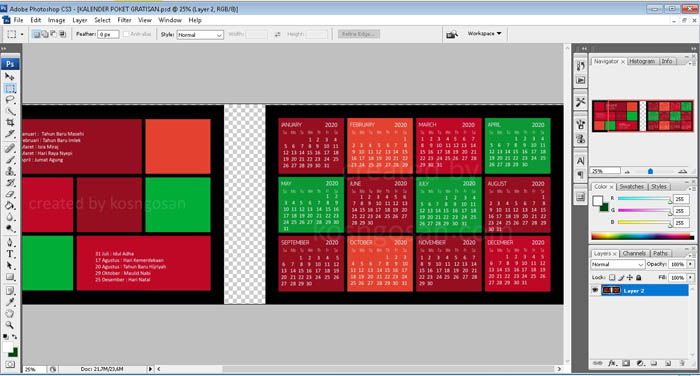The height and width of the screenshot is (376, 700).
Task: Open the layer blend mode Normal dropdown
Action: (617, 264)
